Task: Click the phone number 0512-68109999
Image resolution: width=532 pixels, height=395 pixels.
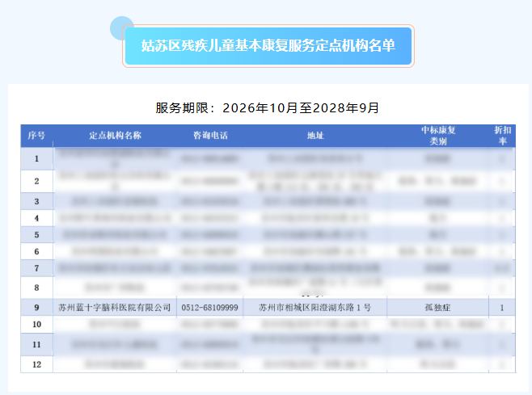Action: [x=209, y=308]
